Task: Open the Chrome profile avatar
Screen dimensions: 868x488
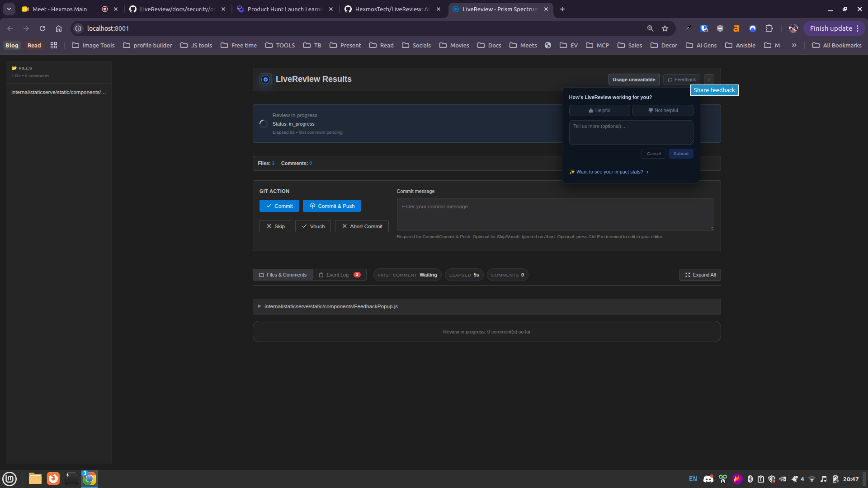Action: click(793, 28)
